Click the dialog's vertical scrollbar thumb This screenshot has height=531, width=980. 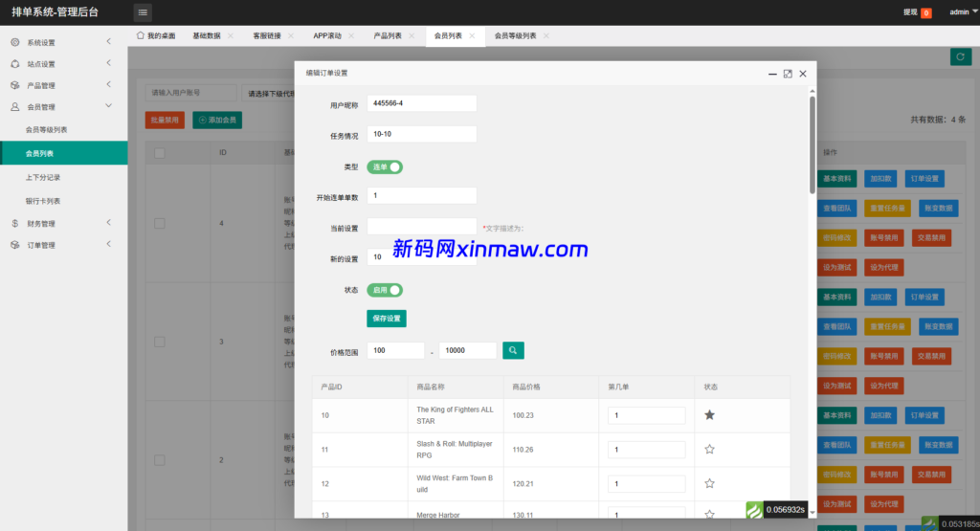[x=812, y=144]
